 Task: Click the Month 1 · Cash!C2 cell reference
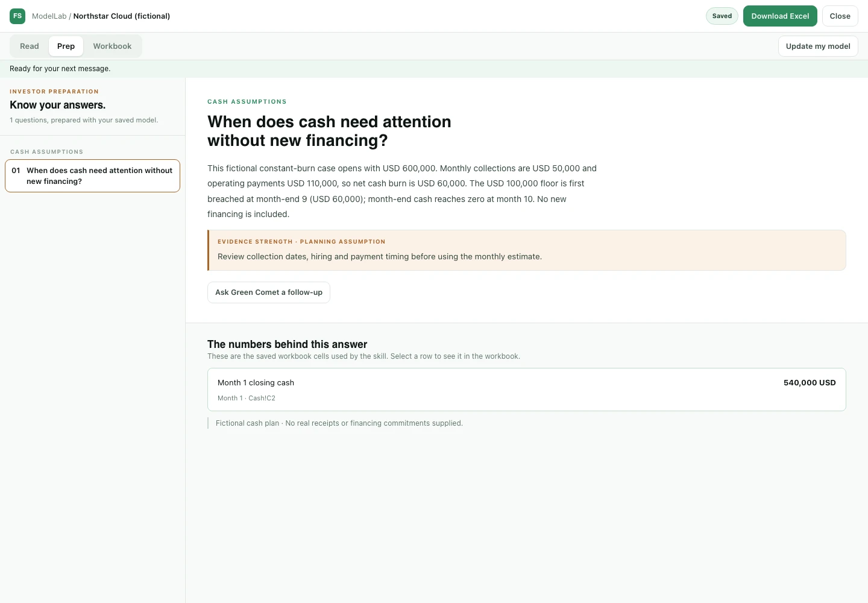pyautogui.click(x=247, y=398)
